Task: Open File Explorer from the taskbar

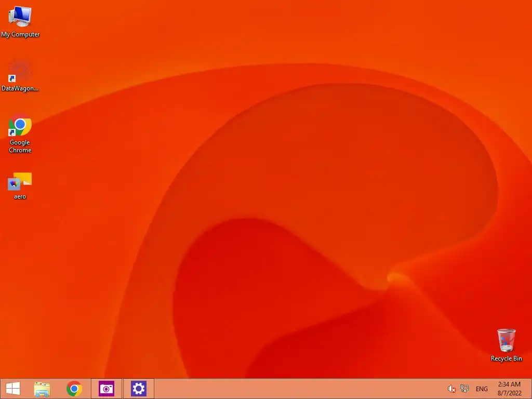Action: pyautogui.click(x=42, y=389)
